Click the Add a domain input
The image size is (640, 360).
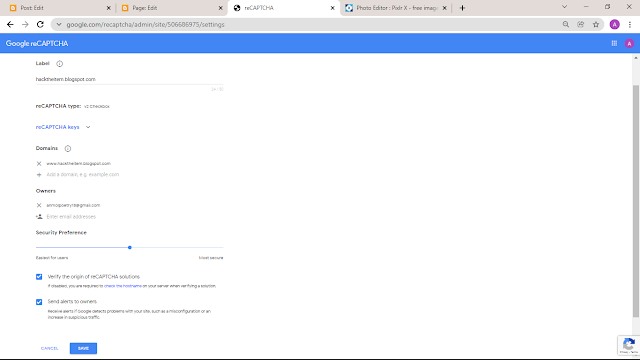tap(83, 175)
